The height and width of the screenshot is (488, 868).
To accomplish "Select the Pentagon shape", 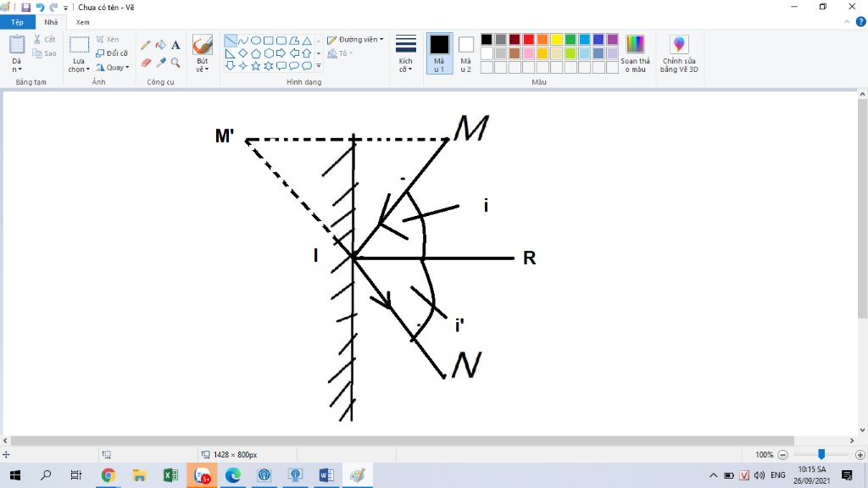I will pos(256,53).
